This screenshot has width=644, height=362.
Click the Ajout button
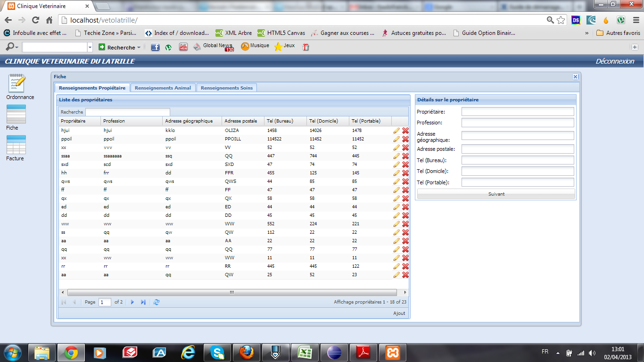[399, 313]
